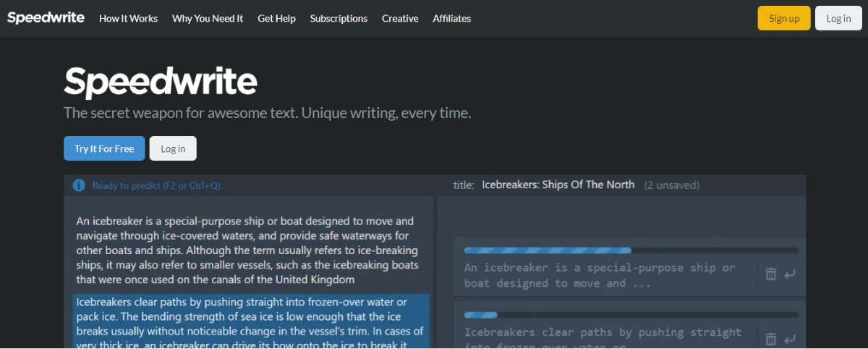
Task: Click the 'Ready to predict (F2 or Ctrl+Q)' status text
Action: [x=157, y=185]
